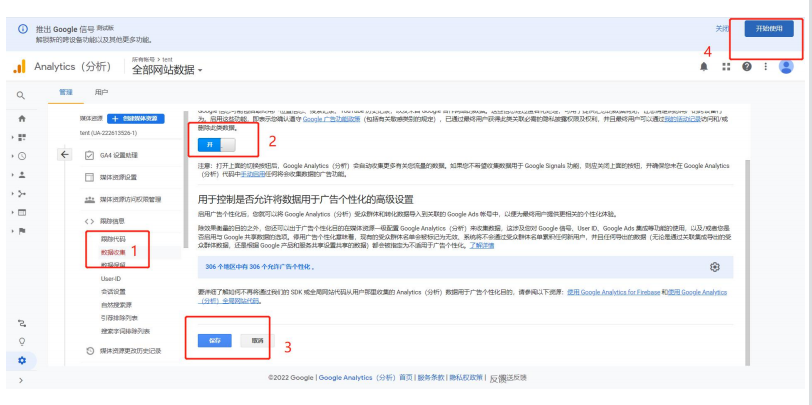Click the 媒体资源更改历史记录 history icon
The height and width of the screenshot is (405, 812).
click(x=90, y=351)
